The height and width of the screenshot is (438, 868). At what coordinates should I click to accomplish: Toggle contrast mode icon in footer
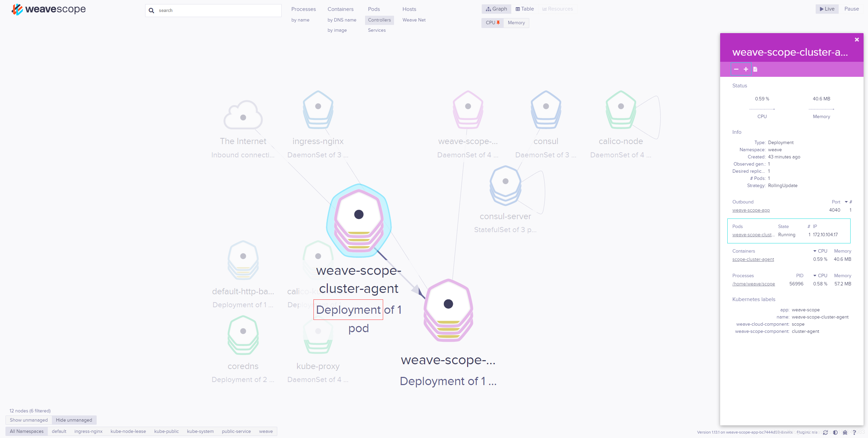[835, 432]
